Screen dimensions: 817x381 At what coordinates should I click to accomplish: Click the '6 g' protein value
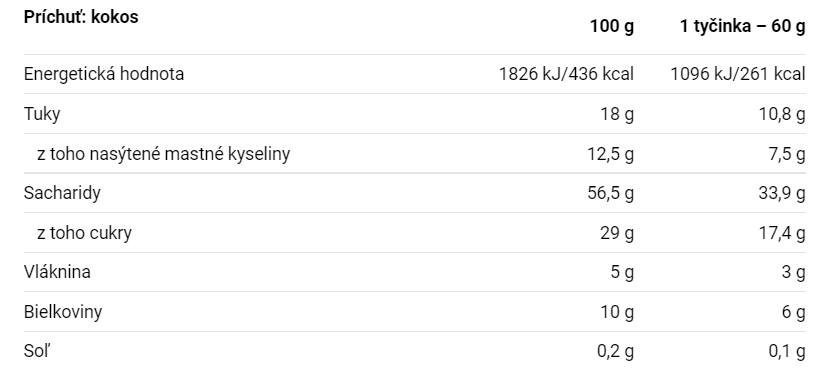point(794,312)
